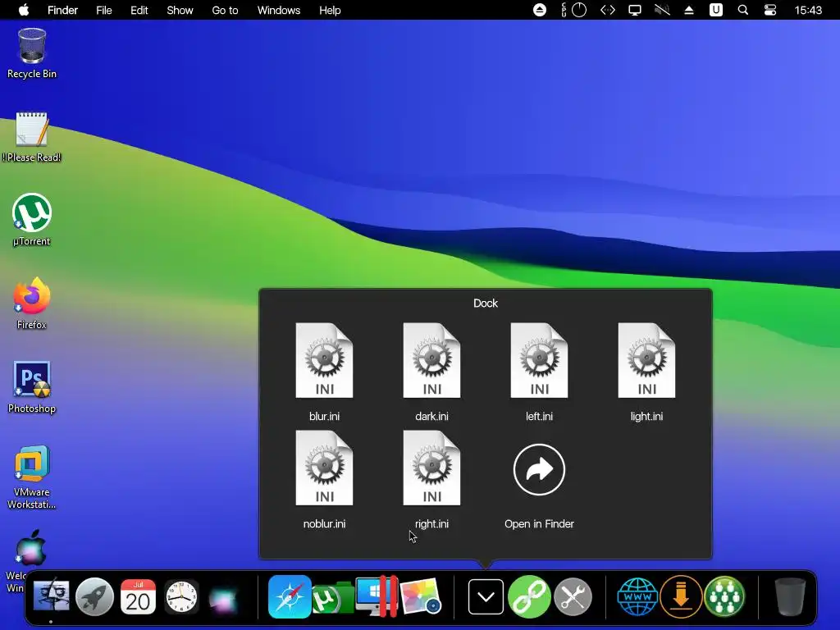Click the round eject icon in menu bar
This screenshot has height=630, width=840.
click(540, 10)
